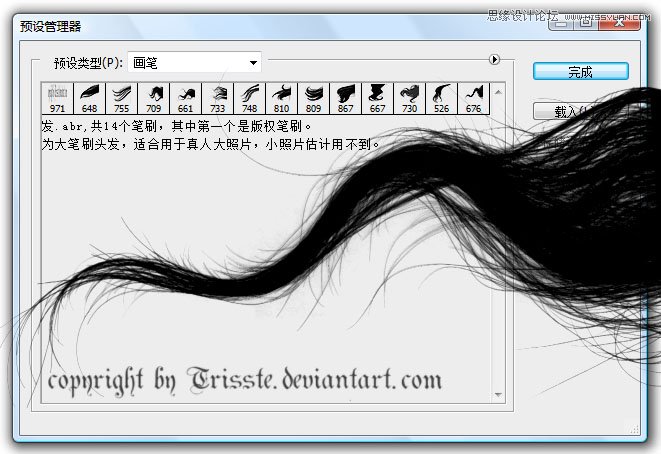This screenshot has height=454, width=661.
Task: Select hair brush preset 755
Action: tap(121, 98)
